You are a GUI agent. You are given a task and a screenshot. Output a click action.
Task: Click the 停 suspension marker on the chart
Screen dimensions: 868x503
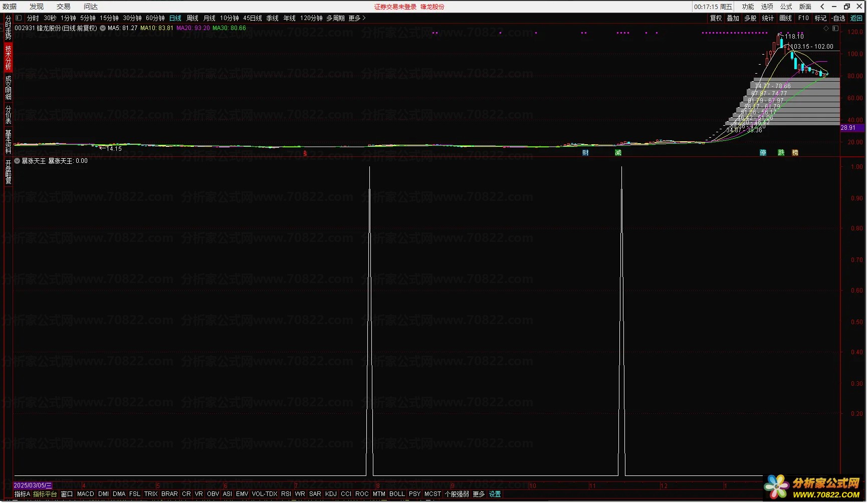[763, 153]
